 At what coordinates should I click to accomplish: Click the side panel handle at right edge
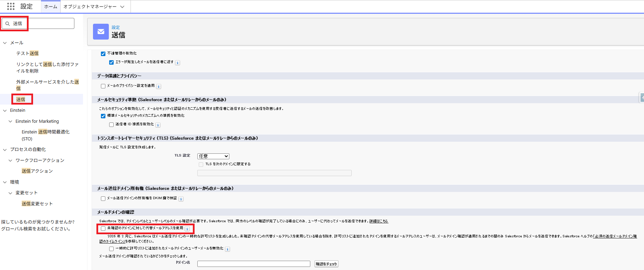(x=642, y=98)
